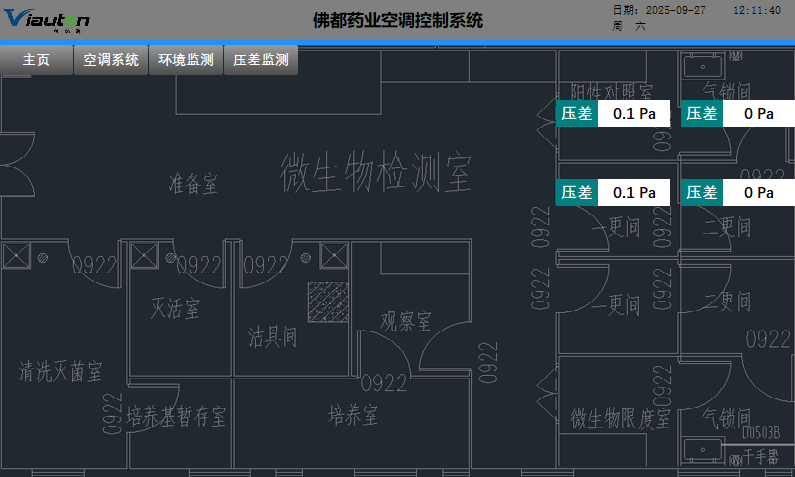The width and height of the screenshot is (795, 477).
Task: Click the Viauton company logo
Action: click(x=47, y=20)
